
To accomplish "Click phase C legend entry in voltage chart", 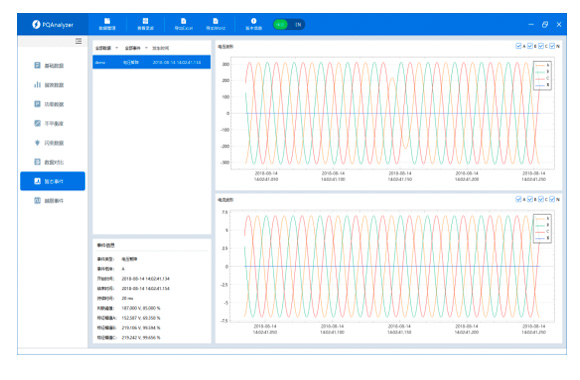I will pos(542,78).
